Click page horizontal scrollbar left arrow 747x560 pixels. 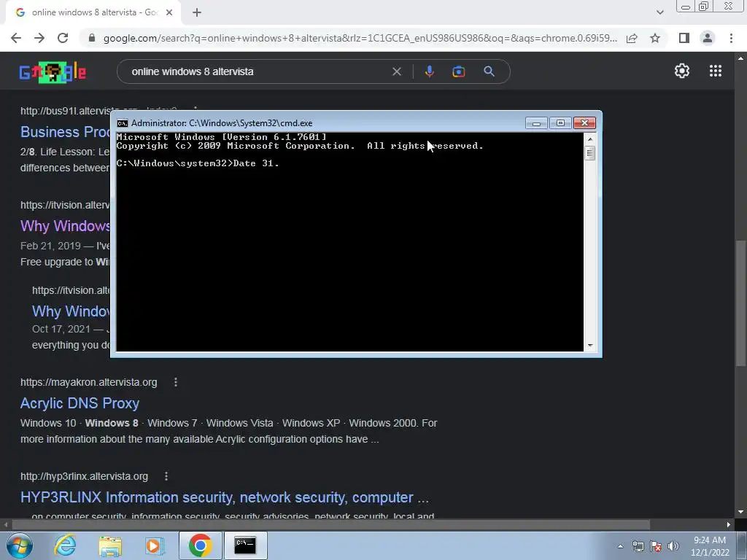coord(5,525)
